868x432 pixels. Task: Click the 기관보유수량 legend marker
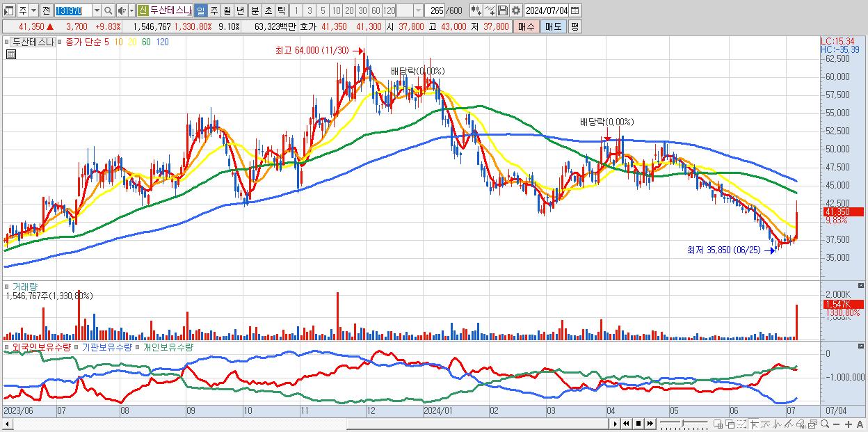pyautogui.click(x=77, y=346)
